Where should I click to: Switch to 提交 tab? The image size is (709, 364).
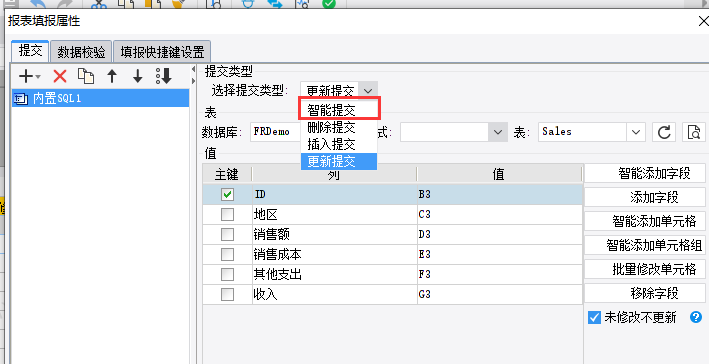30,51
